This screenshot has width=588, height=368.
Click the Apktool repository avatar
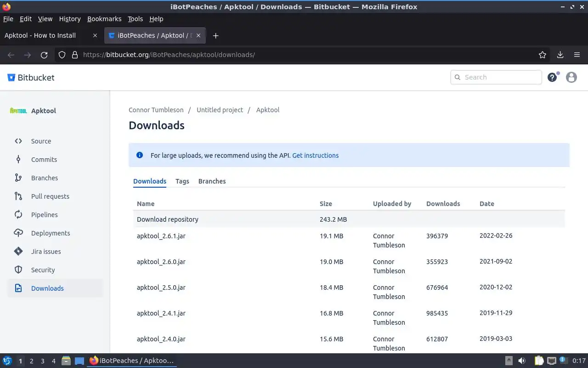[18, 111]
